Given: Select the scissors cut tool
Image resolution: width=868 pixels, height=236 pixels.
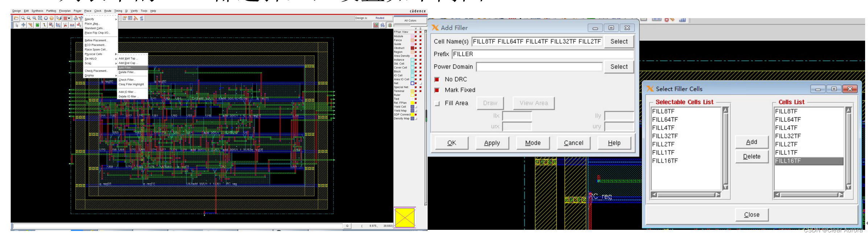Looking at the screenshot, I should pos(65,25).
